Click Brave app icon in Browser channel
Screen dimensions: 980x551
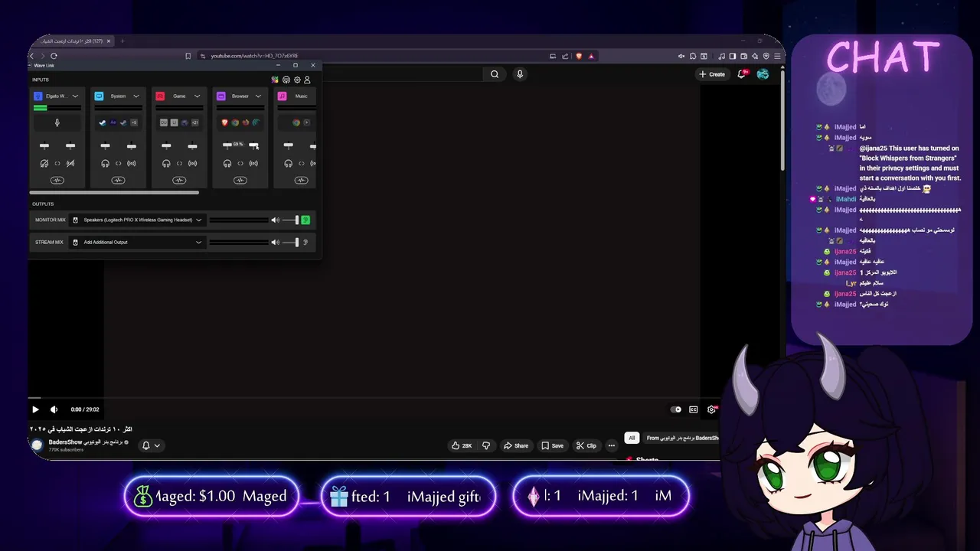coord(225,122)
